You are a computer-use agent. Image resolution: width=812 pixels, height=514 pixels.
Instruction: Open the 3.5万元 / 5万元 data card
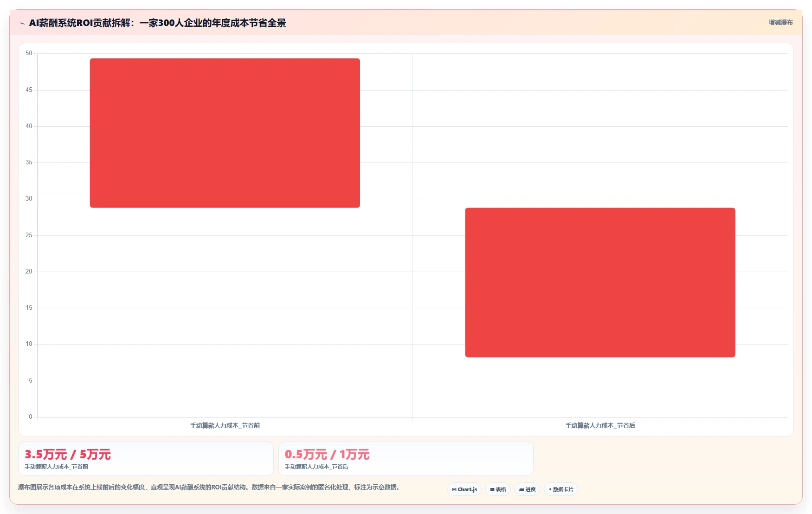146,459
